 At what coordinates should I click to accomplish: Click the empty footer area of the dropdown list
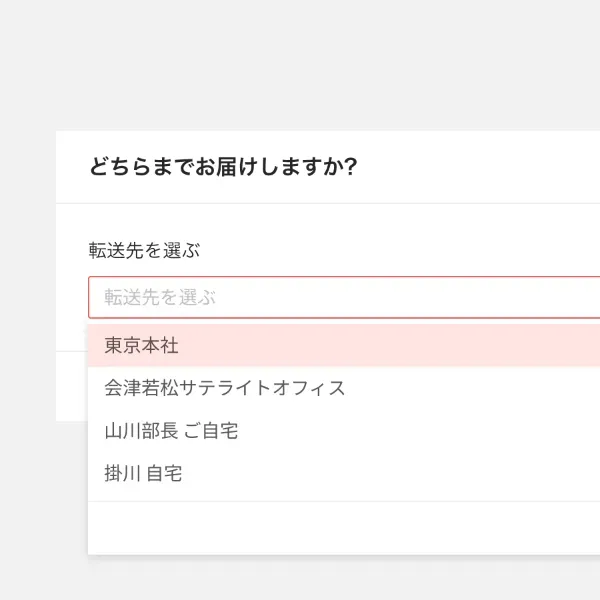point(340,528)
